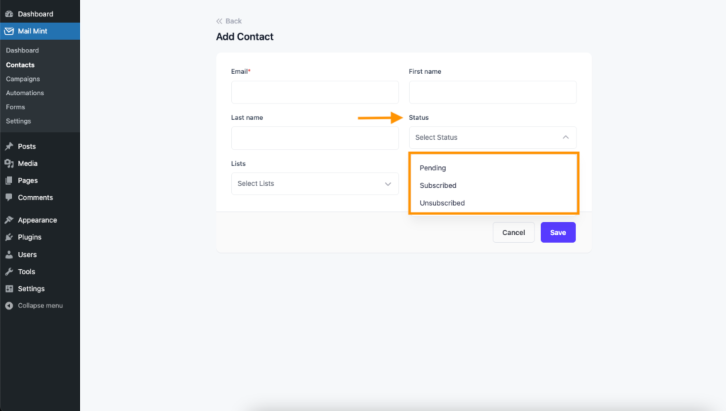Collapse the Select Status dropdown
726x411 pixels.
pos(493,137)
